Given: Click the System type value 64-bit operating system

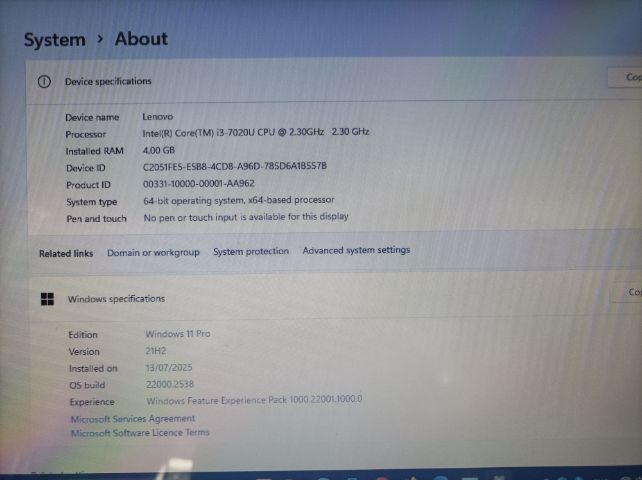Looking at the screenshot, I should pyautogui.click(x=239, y=200).
